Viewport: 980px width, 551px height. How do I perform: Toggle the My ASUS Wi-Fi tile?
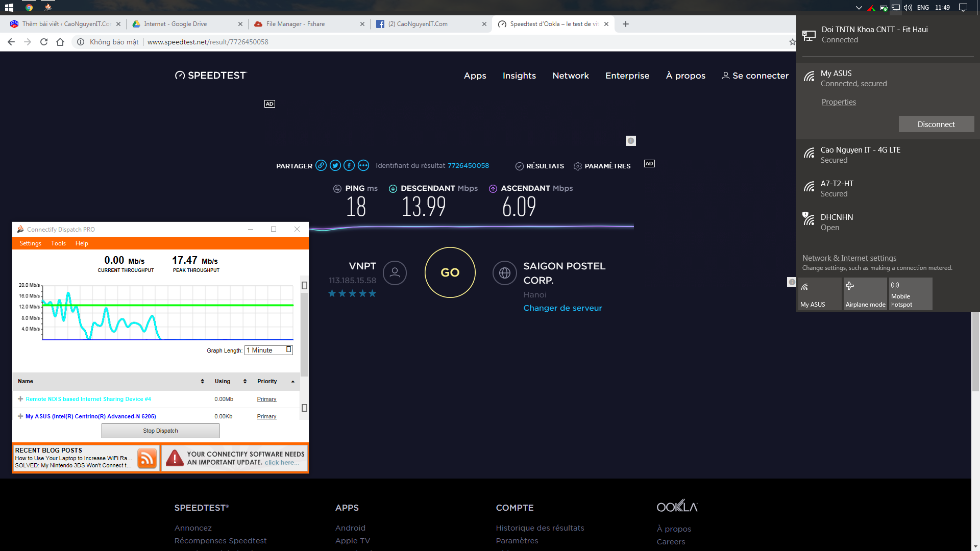pyautogui.click(x=820, y=293)
